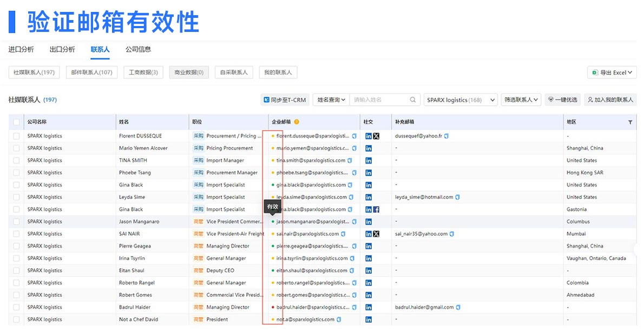Viewport: 644px width, 333px height.
Task: Click the region text Colombia
Action: point(577,283)
